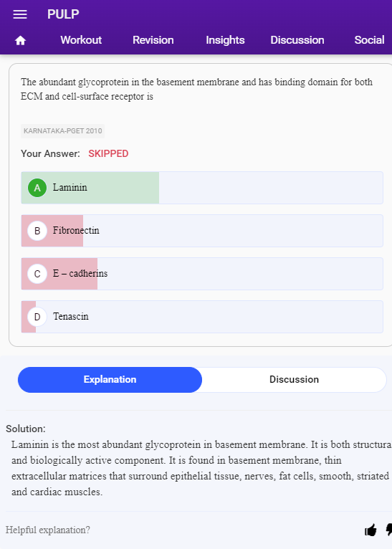This screenshot has width=392, height=549.
Task: Click the thumbs up icon
Action: tap(371, 530)
